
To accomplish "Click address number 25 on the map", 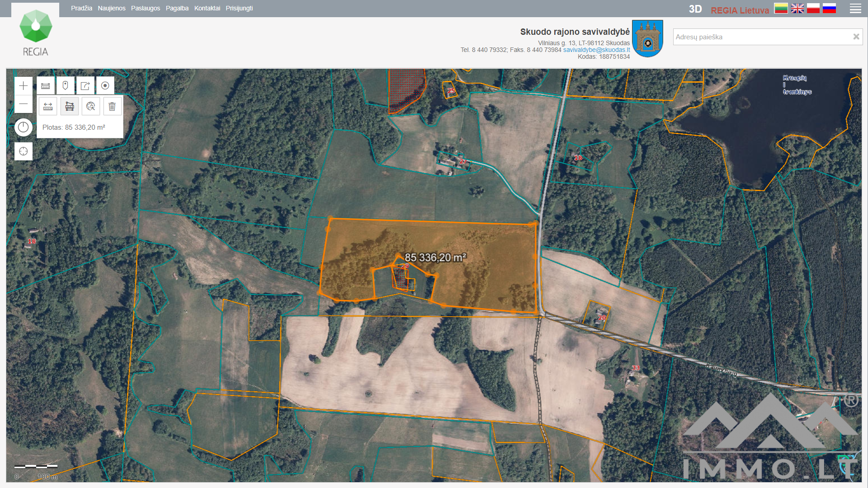I will click(451, 91).
